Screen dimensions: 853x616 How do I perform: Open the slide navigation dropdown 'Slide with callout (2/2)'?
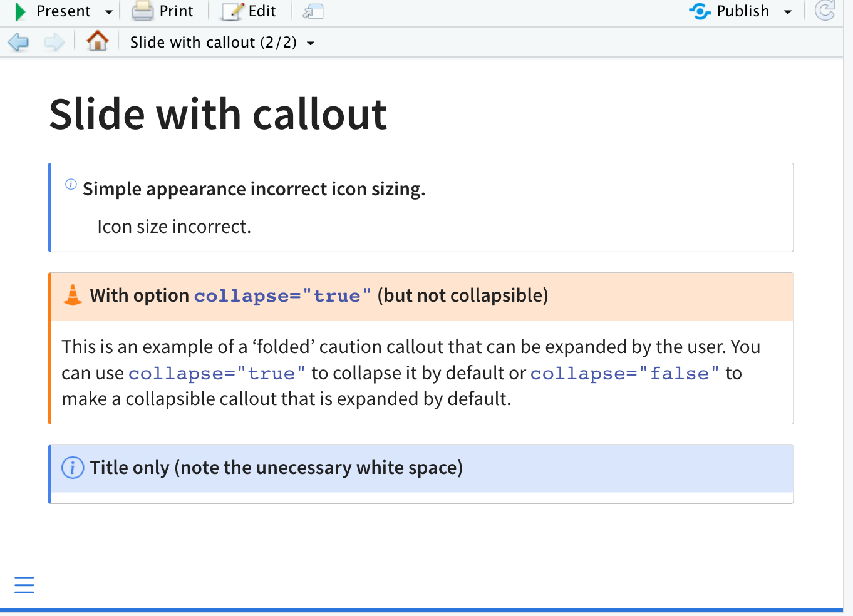click(222, 43)
